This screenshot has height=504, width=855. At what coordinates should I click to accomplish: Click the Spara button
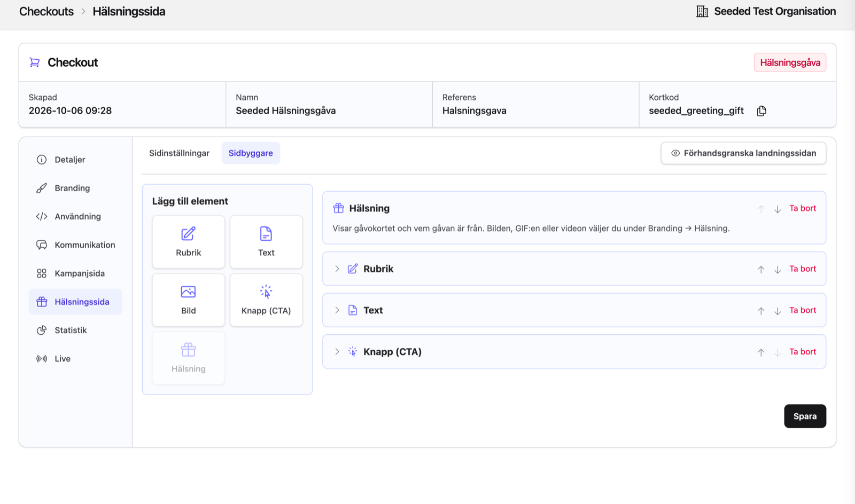tap(805, 416)
